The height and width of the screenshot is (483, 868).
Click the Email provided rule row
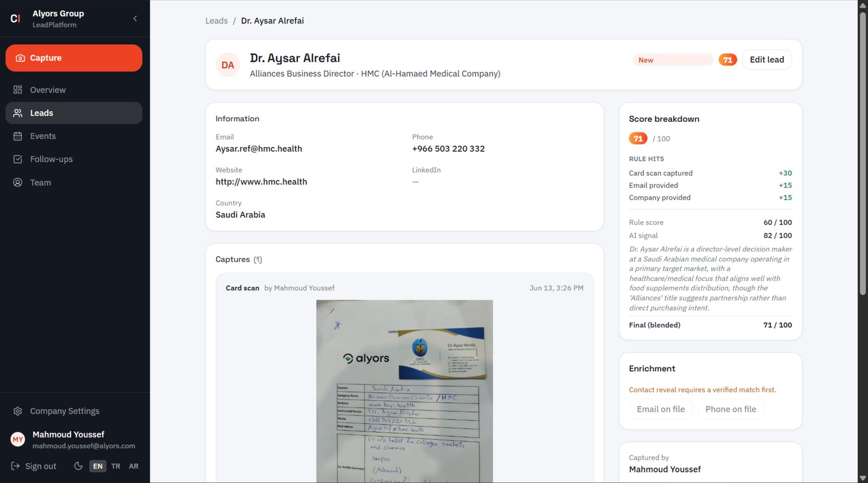coord(710,185)
